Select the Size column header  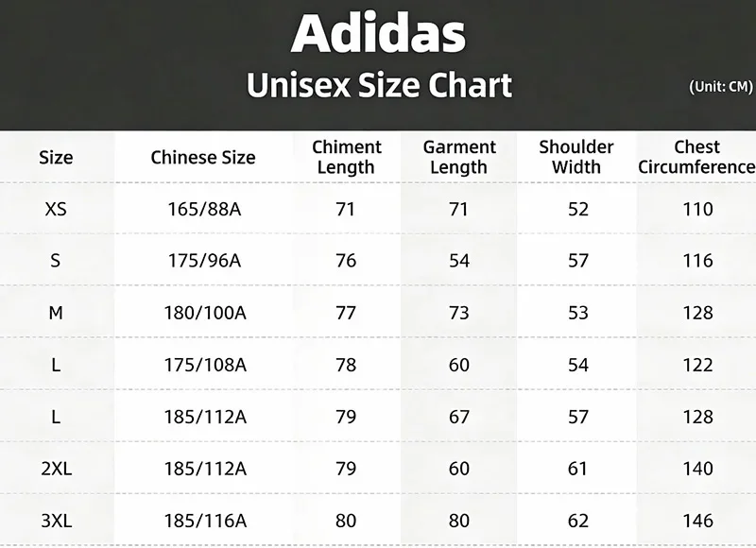(56, 158)
